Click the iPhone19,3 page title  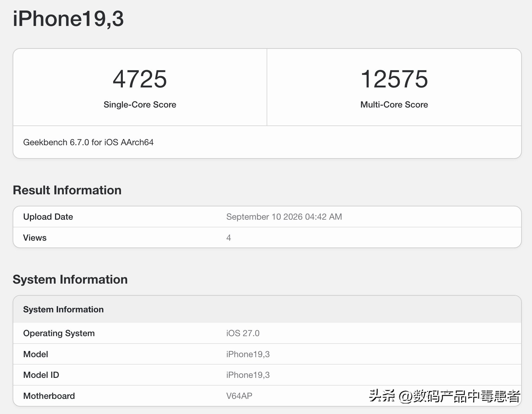point(68,19)
